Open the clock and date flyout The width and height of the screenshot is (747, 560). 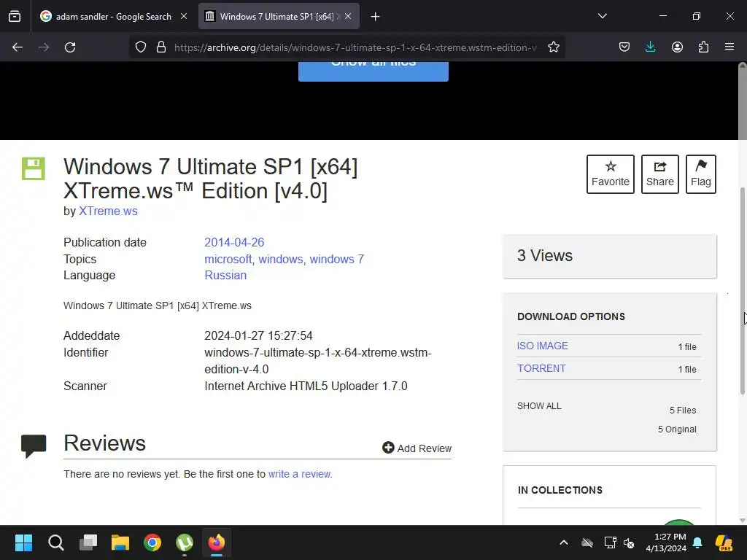666,542
